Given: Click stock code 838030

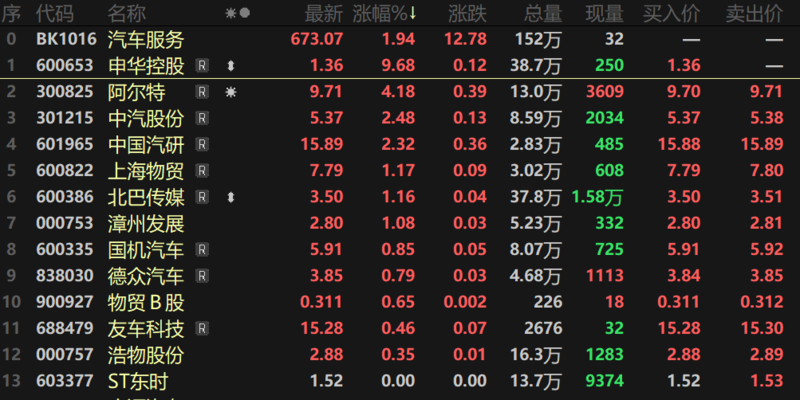Looking at the screenshot, I should (x=65, y=276).
